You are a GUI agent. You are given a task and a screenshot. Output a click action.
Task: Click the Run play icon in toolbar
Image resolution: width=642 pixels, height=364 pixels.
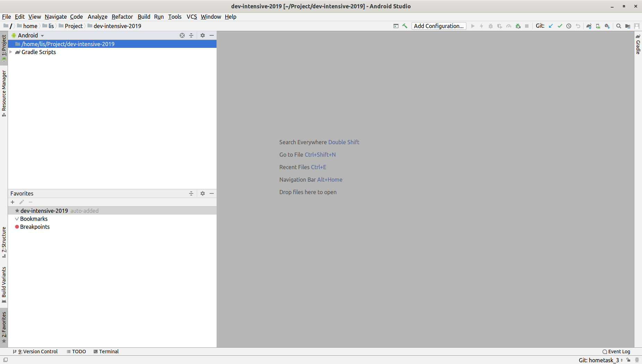tap(473, 26)
